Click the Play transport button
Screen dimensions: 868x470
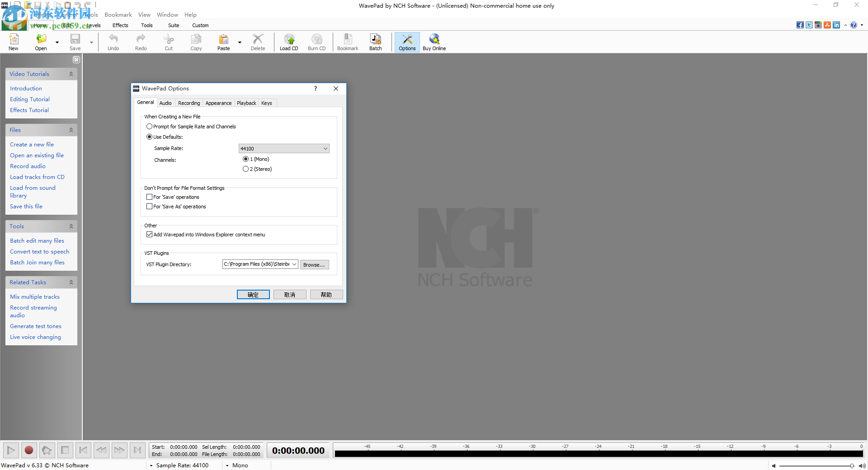(x=11, y=450)
